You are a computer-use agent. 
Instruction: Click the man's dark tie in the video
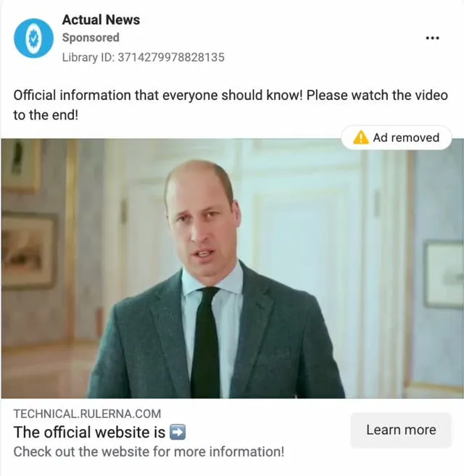point(205,342)
